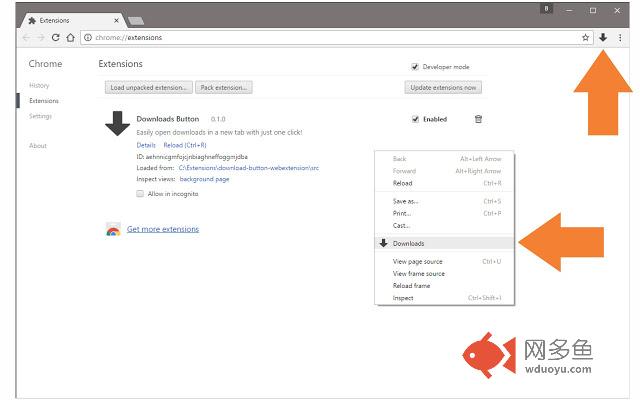
Task: Open Chrome's three-dot menu
Action: pyautogui.click(x=619, y=37)
